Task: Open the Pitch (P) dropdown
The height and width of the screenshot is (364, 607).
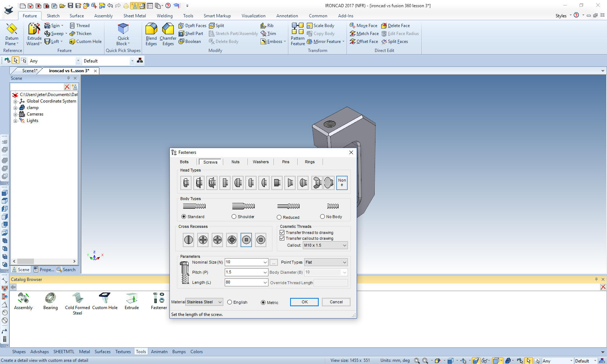Action: click(265, 272)
